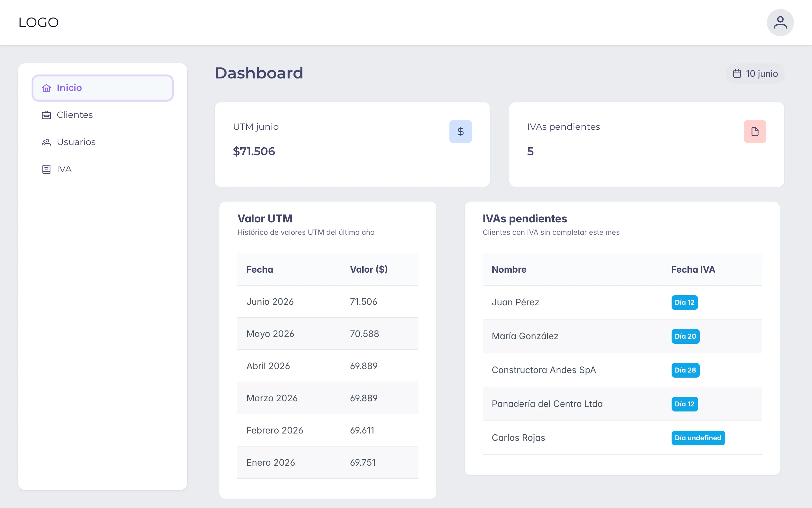
Task: Select the Mayo 2026 row
Action: 328,334
